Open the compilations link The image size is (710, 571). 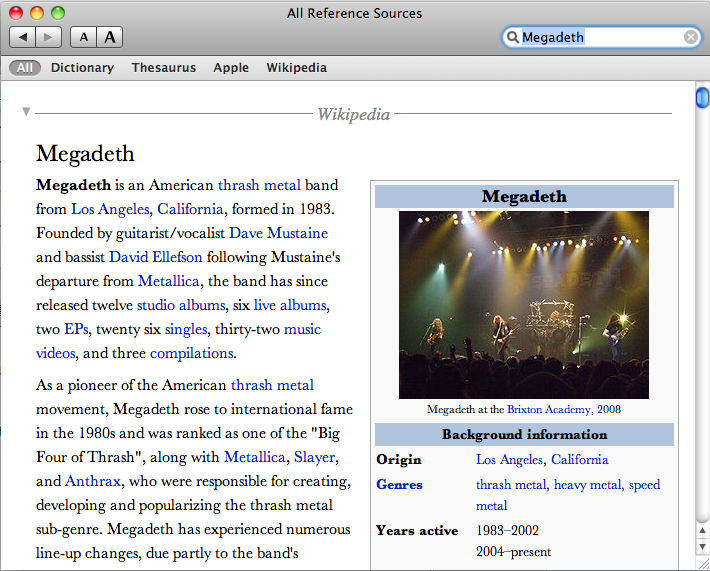click(192, 353)
